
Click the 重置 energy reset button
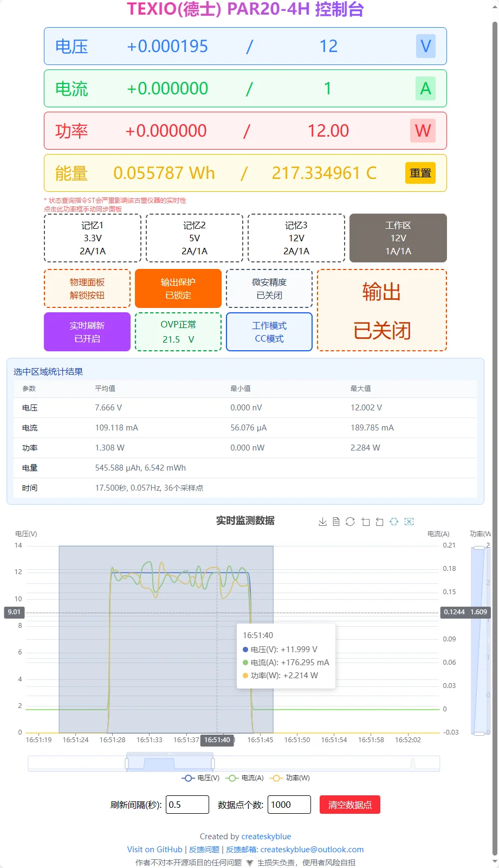(420, 173)
